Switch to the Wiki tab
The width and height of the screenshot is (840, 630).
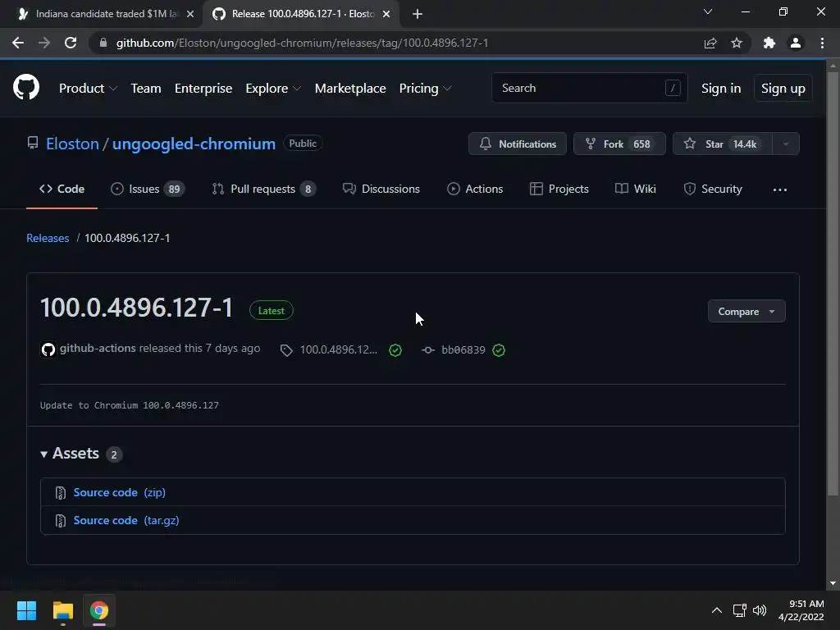point(636,189)
